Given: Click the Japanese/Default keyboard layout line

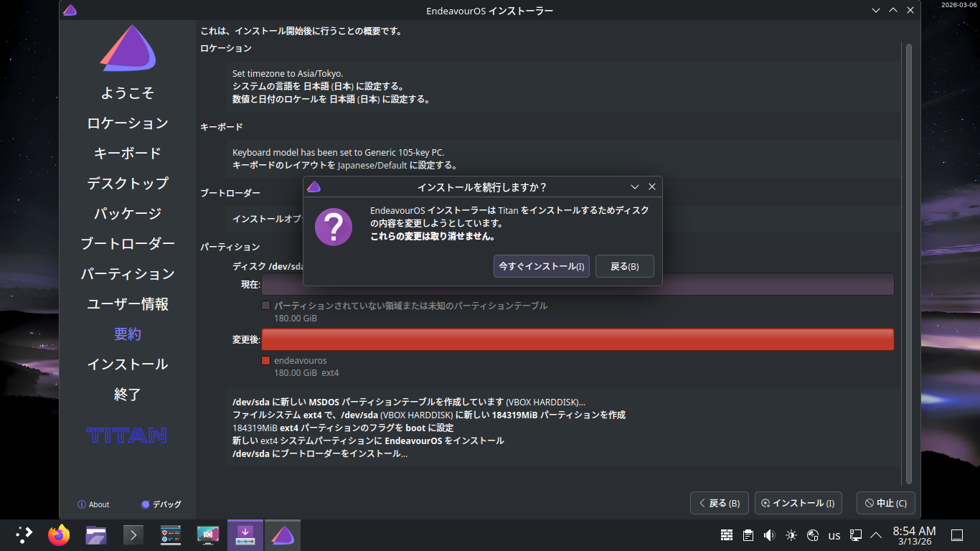Looking at the screenshot, I should 345,165.
